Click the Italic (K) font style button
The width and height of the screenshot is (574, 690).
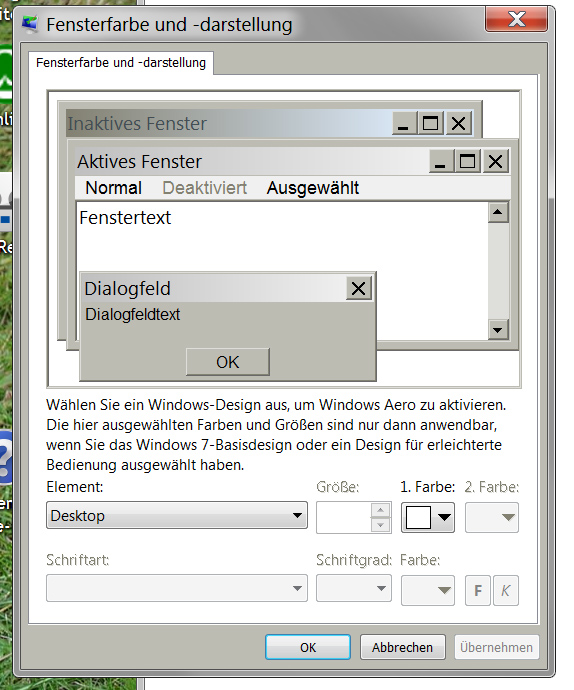tap(506, 590)
